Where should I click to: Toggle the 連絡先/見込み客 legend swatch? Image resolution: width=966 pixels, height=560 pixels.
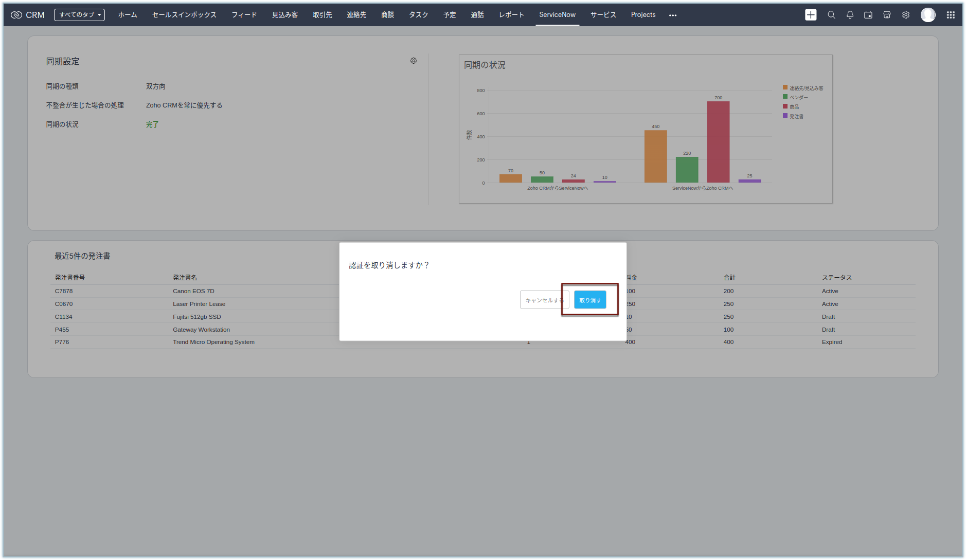785,87
